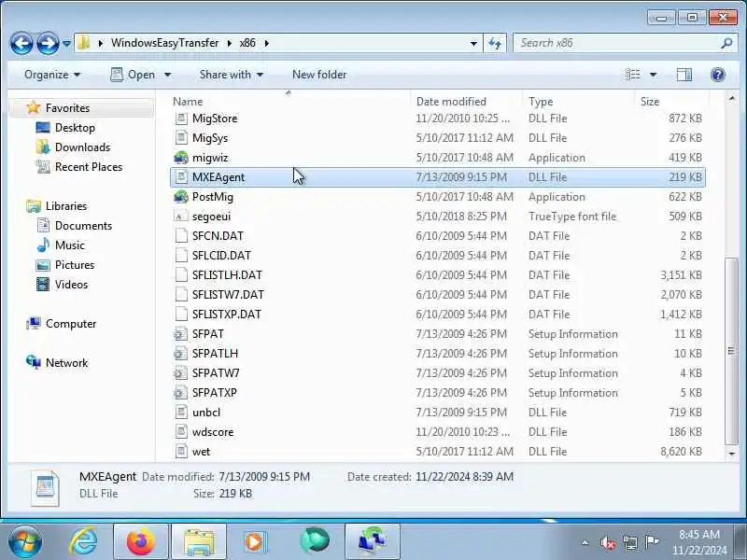Open the Pictures library

[x=75, y=265]
